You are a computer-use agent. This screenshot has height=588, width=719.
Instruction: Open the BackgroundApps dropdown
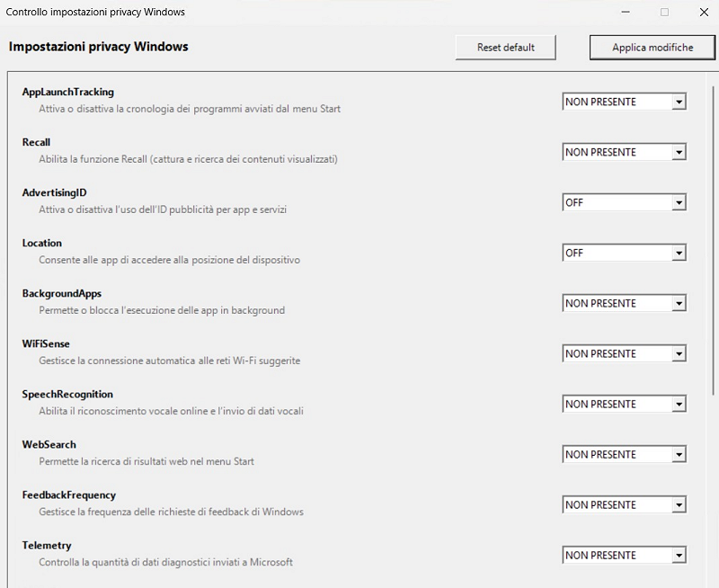(624, 304)
